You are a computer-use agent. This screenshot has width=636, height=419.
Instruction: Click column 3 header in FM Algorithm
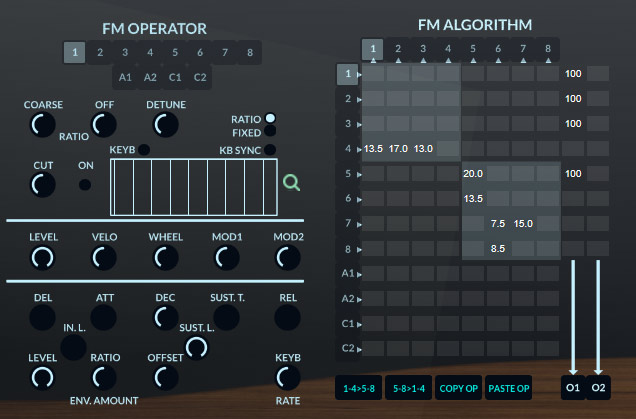click(x=423, y=49)
